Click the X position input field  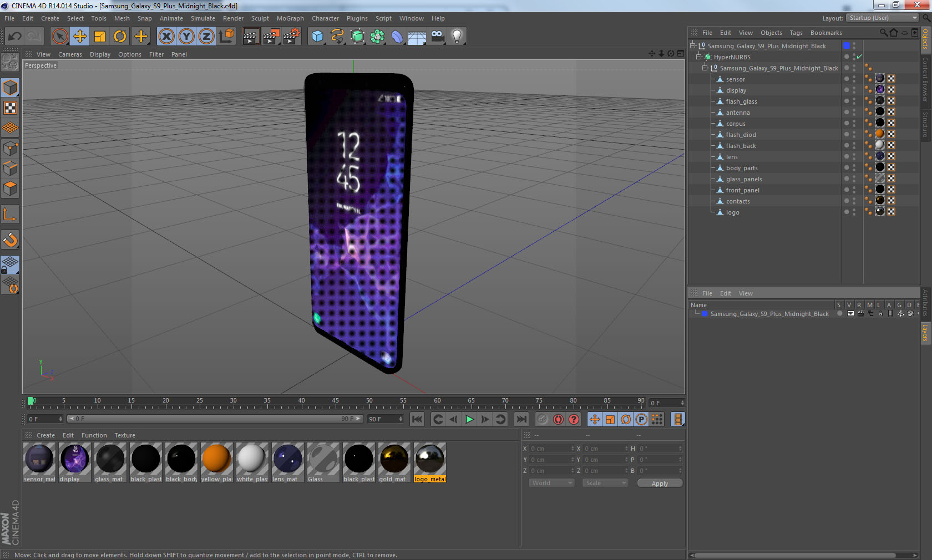[551, 449]
